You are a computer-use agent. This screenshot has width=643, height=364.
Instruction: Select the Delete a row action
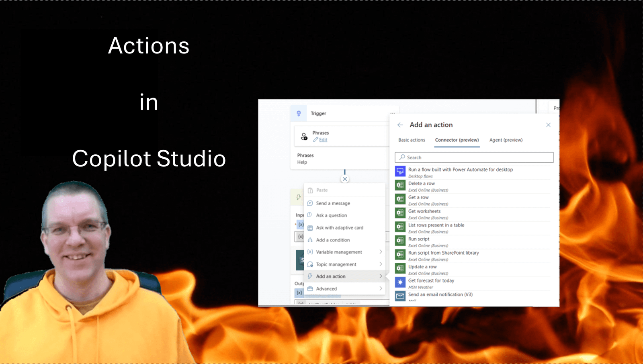[422, 184]
